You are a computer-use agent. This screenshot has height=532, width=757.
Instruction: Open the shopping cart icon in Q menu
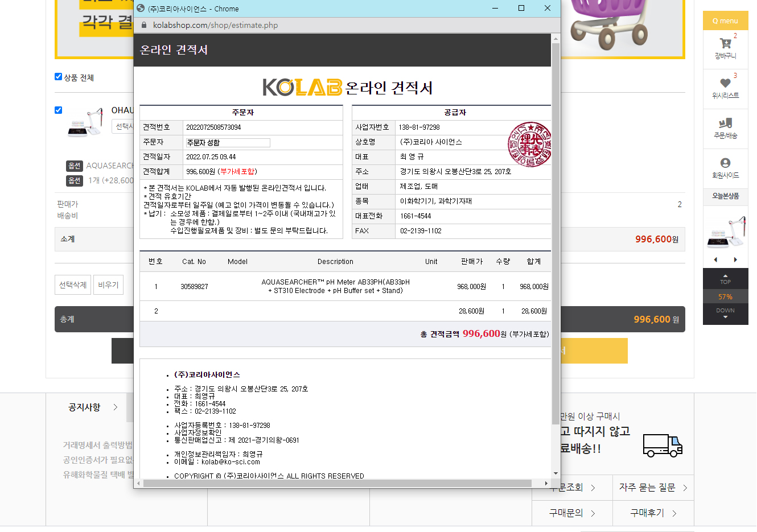tap(725, 44)
